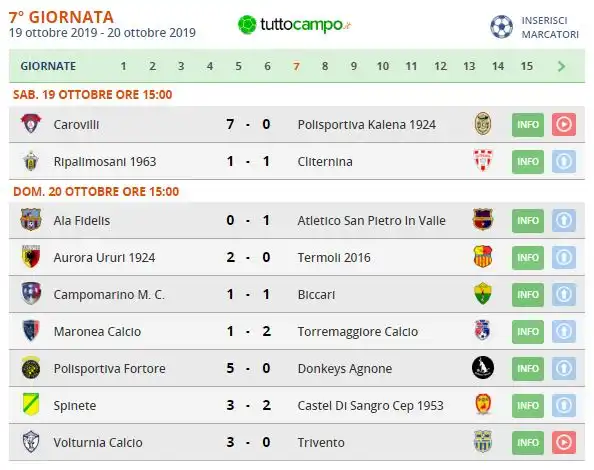Click the tuttocampo.it logo
594x470 pixels.
295,25
